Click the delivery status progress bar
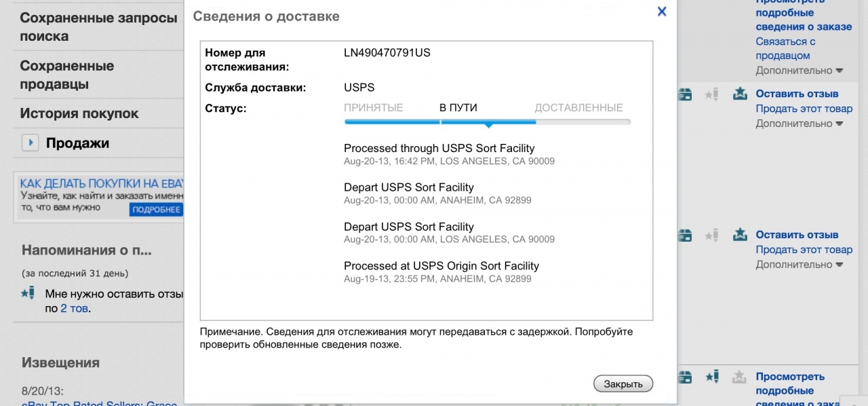 pos(487,122)
